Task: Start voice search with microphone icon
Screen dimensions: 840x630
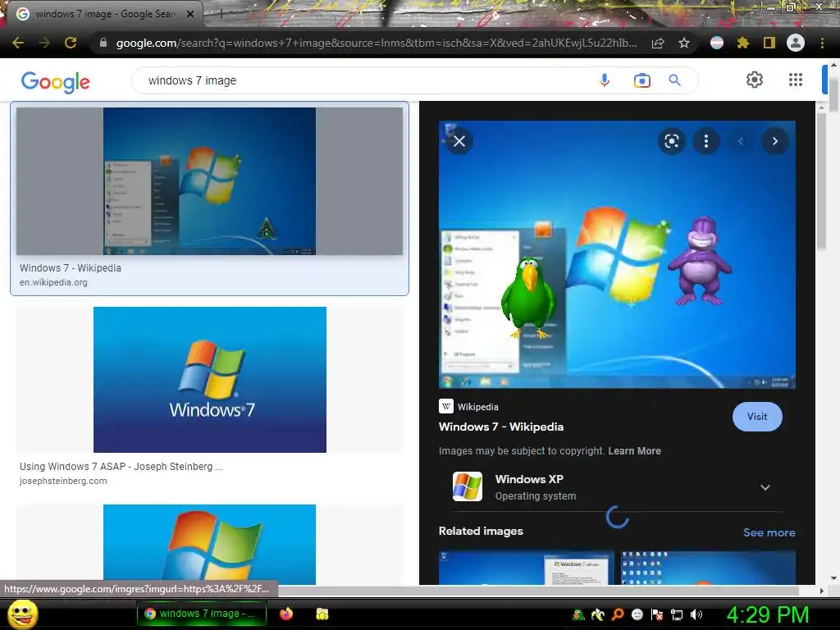Action: pos(605,80)
